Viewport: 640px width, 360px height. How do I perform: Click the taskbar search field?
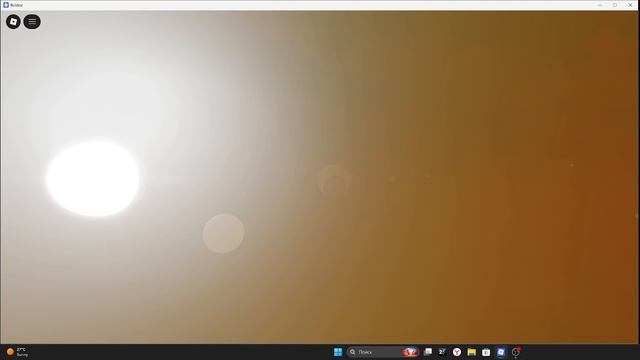tap(383, 352)
